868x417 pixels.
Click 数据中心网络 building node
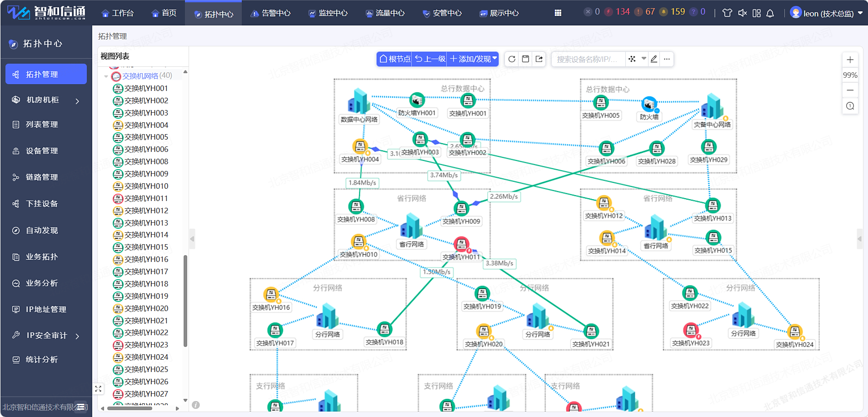[359, 101]
